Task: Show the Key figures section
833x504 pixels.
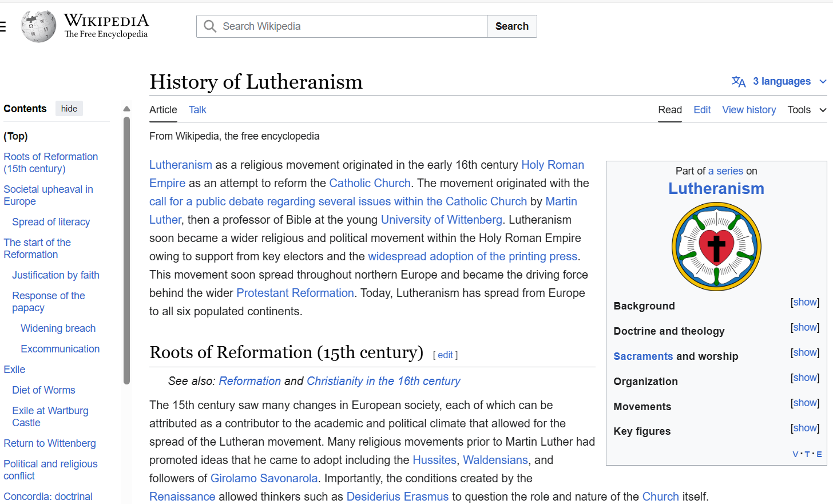Action: pyautogui.click(x=805, y=428)
